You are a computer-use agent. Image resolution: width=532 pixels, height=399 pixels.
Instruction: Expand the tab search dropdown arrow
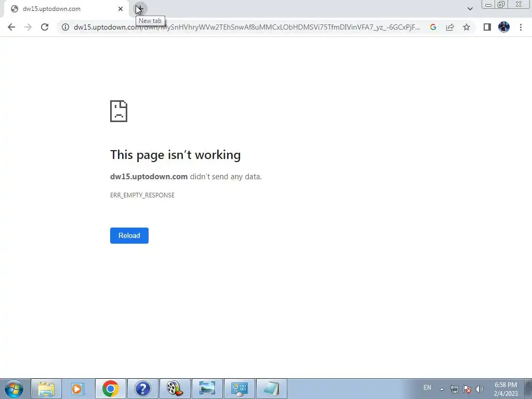point(470,9)
